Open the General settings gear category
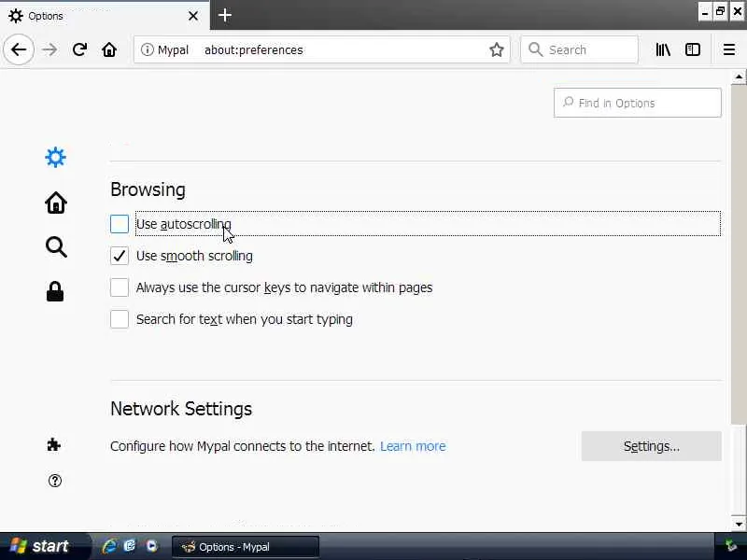This screenshot has height=560, width=747. pos(56,157)
